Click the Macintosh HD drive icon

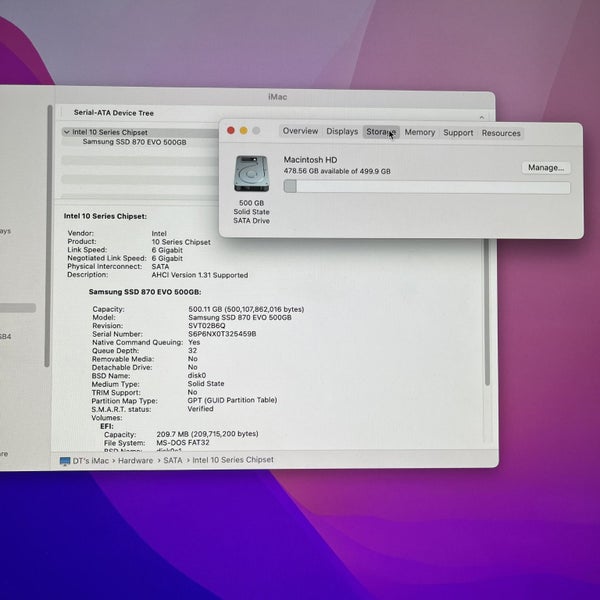(x=251, y=173)
